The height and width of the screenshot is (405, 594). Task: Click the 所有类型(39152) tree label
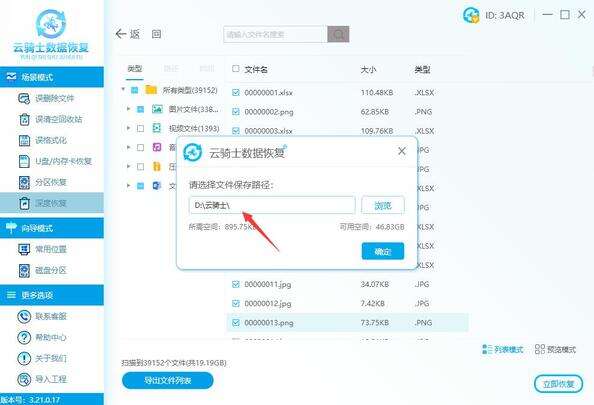point(190,90)
